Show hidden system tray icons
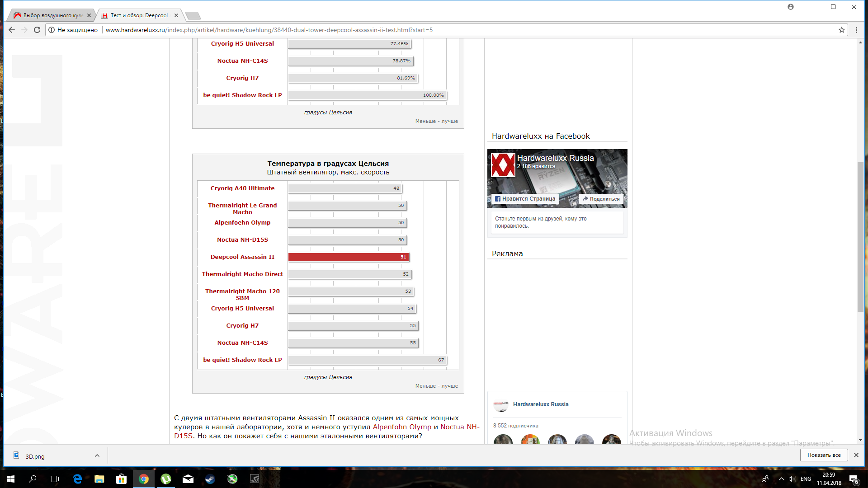Viewport: 868px width, 488px height. [x=781, y=479]
